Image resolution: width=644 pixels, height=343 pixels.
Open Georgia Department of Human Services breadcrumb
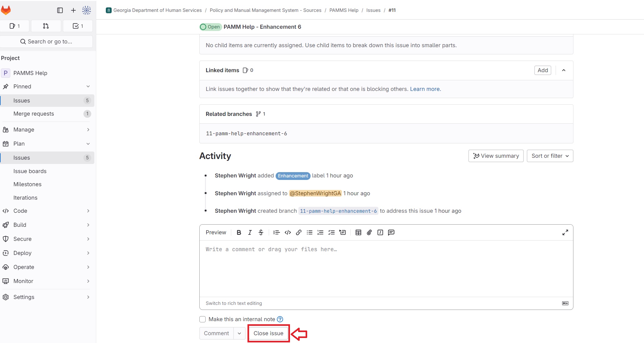(x=157, y=10)
